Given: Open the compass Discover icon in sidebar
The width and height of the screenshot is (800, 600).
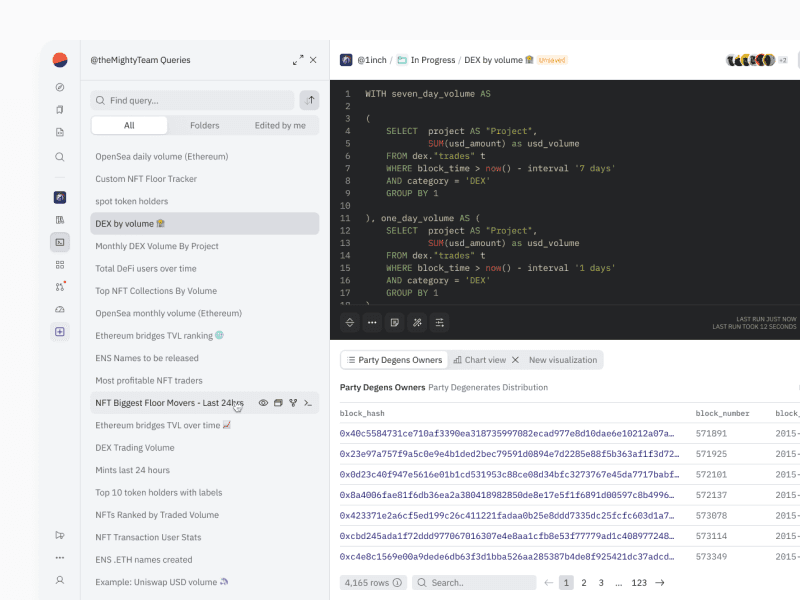Looking at the screenshot, I should (x=60, y=87).
